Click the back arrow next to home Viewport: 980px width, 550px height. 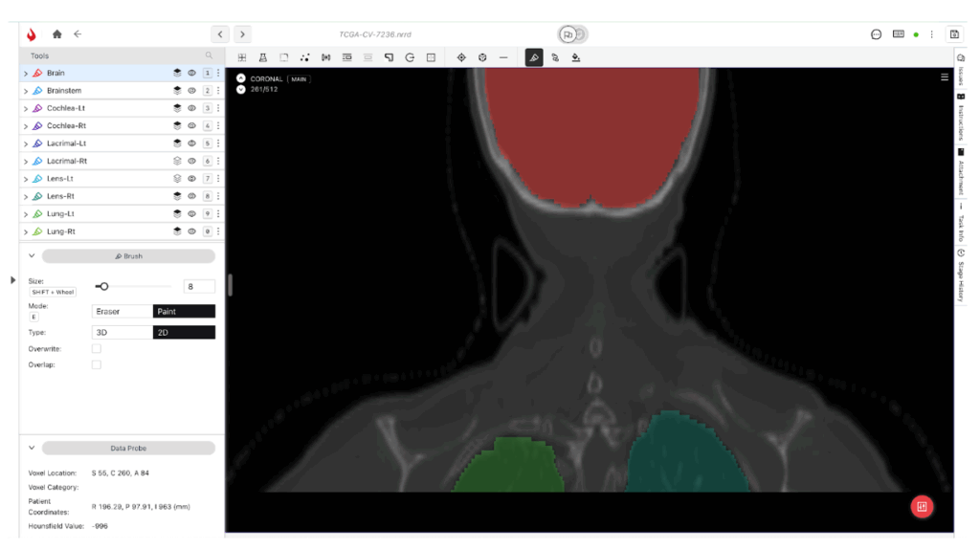[x=78, y=34]
